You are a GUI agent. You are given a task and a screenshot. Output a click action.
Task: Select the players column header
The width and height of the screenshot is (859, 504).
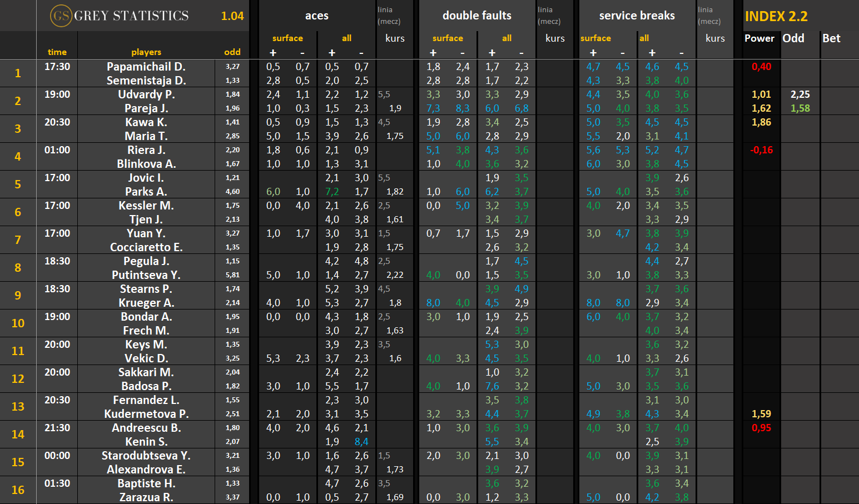(146, 52)
